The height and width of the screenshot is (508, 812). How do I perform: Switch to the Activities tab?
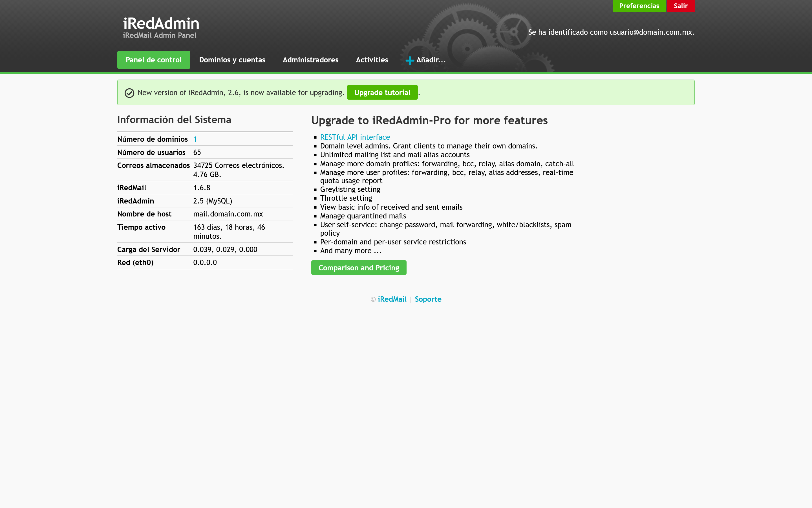coord(372,60)
